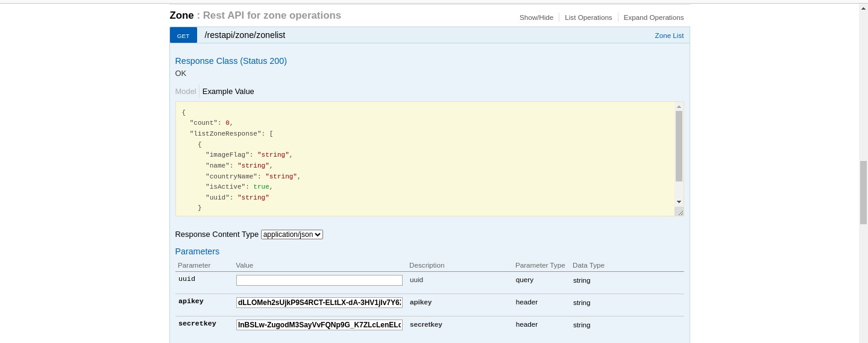Image resolution: width=868 pixels, height=343 pixels.
Task: Open the /restapi/zone/zonelist endpoint path
Action: 245,35
